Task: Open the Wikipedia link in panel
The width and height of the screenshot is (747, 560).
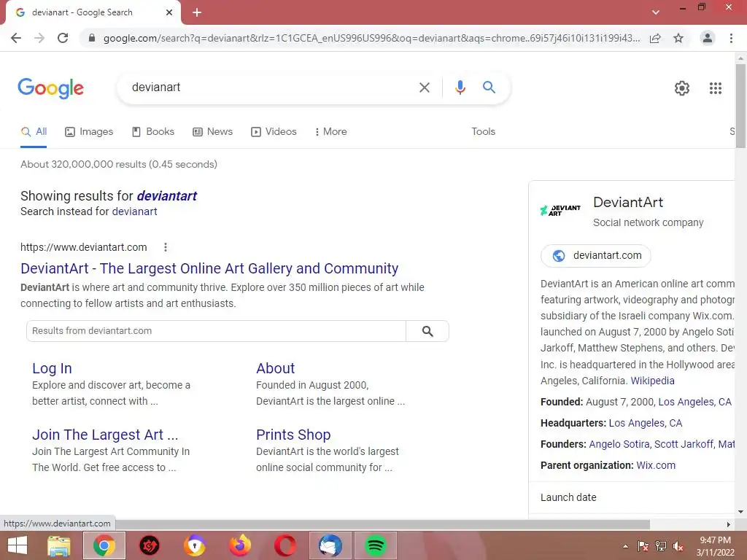Action: (x=652, y=381)
